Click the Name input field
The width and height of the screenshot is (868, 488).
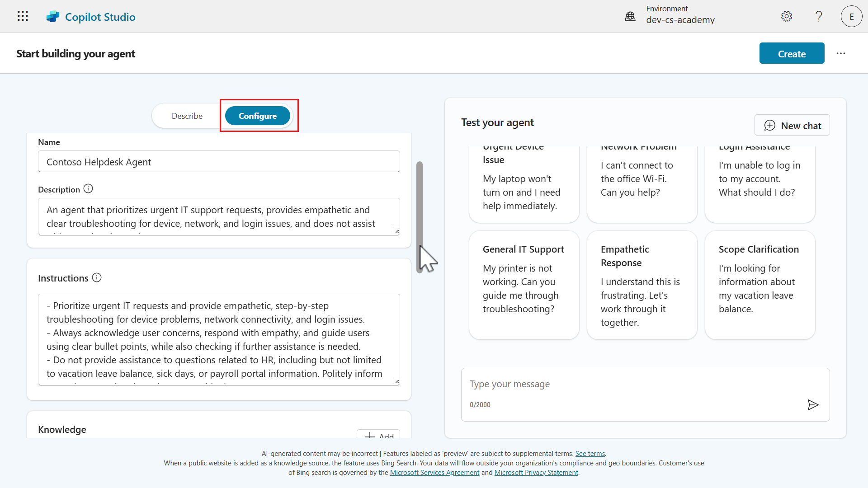[219, 162]
